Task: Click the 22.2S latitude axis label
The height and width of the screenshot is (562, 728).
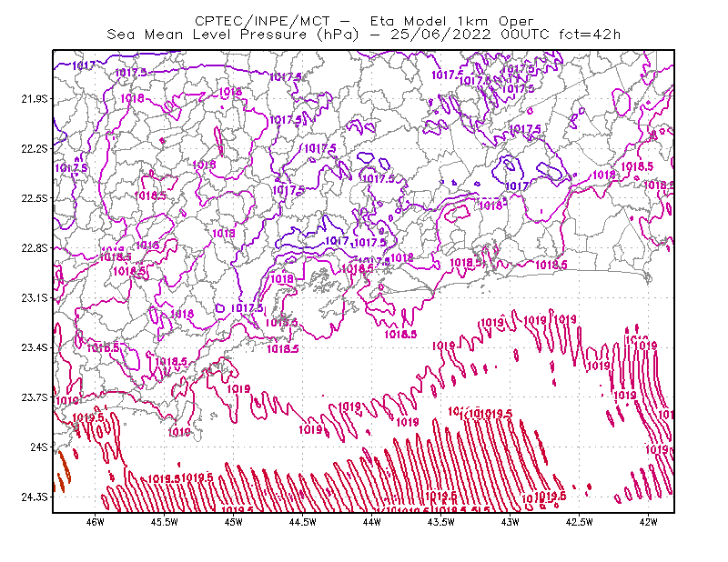Action: [35, 148]
